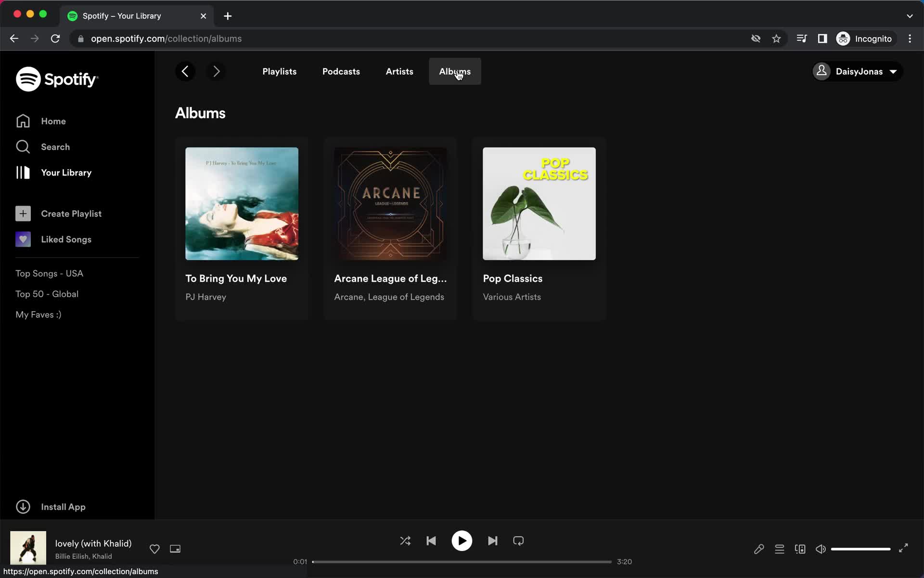
Task: Click the skip previous icon
Action: (430, 541)
